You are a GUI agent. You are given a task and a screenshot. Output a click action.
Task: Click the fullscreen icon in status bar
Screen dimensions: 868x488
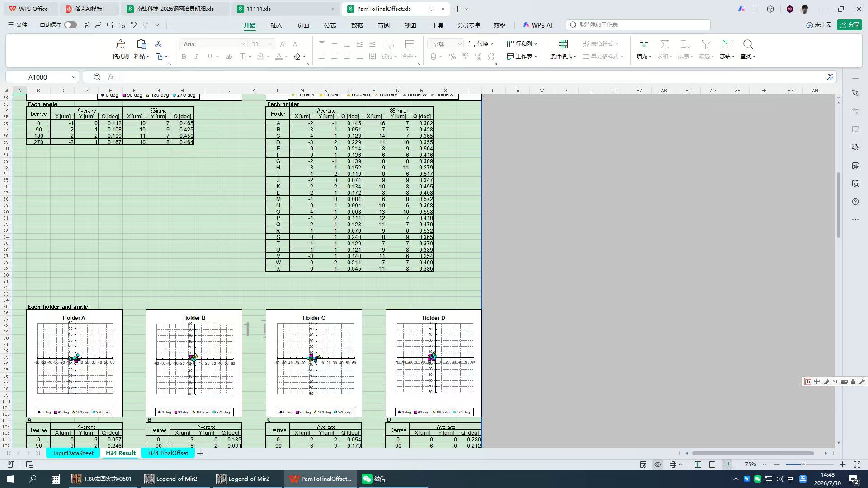tap(857, 465)
